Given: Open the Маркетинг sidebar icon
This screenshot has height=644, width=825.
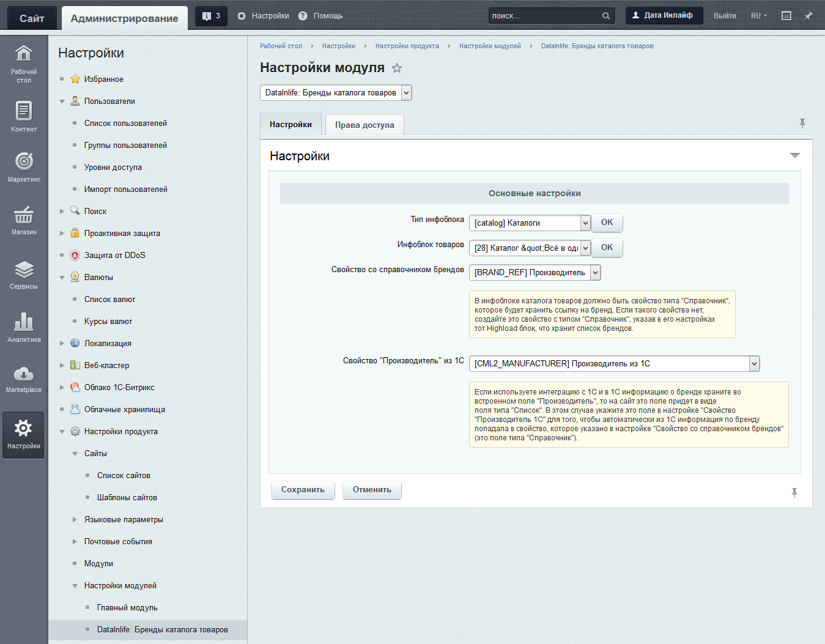Looking at the screenshot, I should [x=23, y=167].
